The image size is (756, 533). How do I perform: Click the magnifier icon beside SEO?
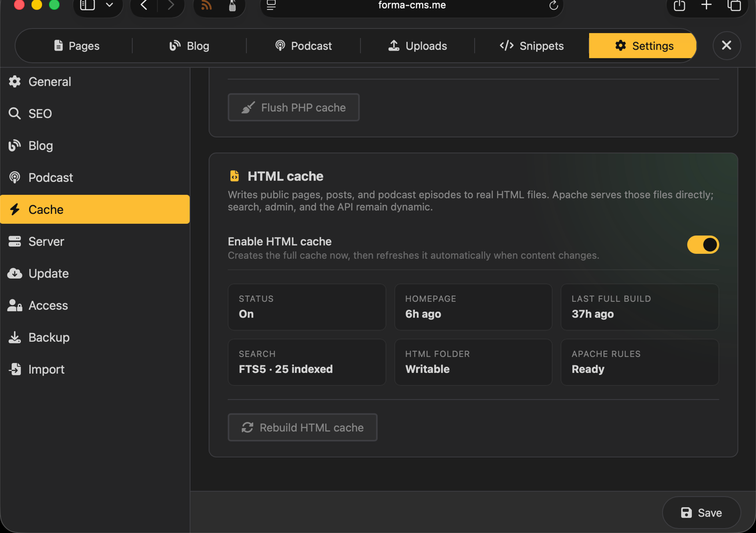point(15,114)
